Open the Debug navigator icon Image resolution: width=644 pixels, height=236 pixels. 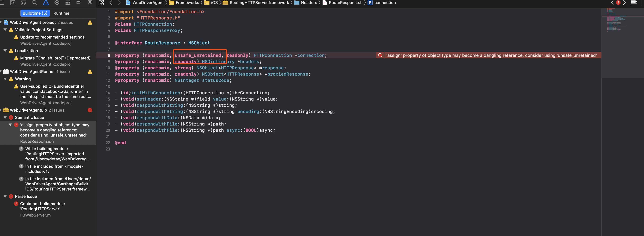click(x=68, y=3)
